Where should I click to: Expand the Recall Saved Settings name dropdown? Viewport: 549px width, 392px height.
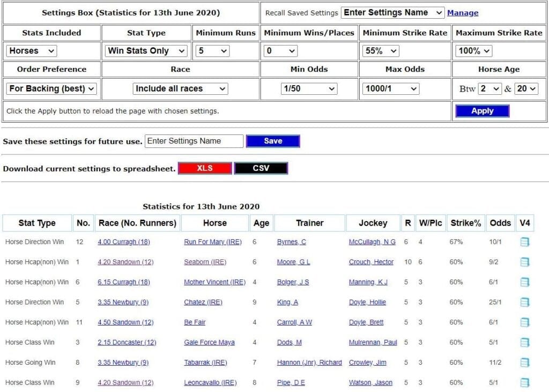tap(392, 13)
